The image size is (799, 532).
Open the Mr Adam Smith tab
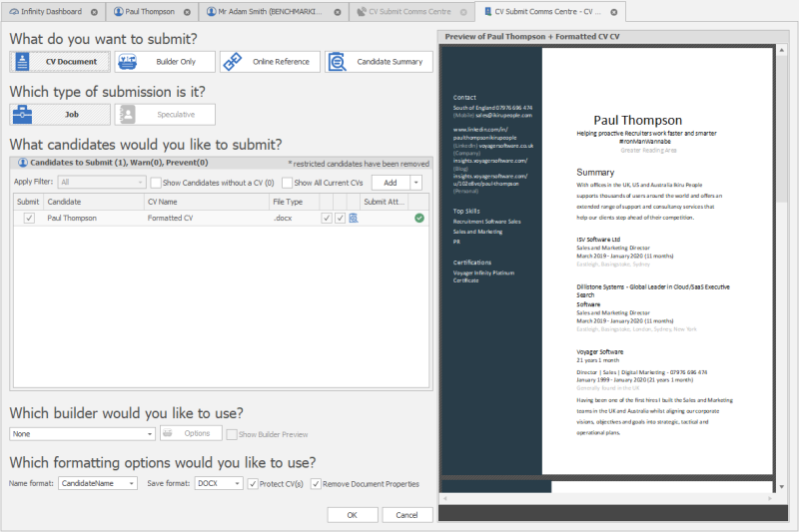(274, 12)
